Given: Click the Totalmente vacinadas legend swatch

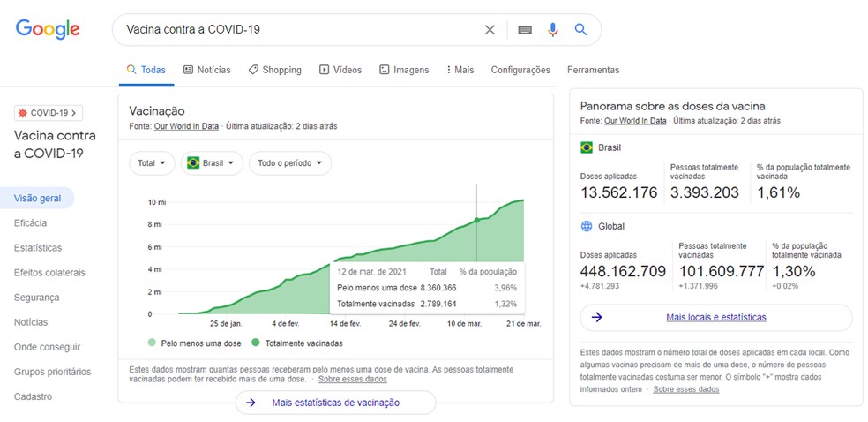Looking at the screenshot, I should (x=255, y=343).
